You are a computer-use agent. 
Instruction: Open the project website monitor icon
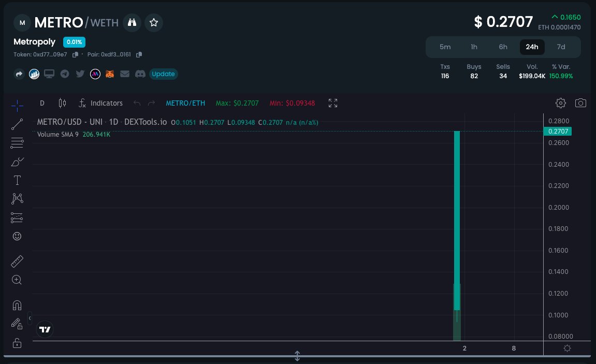pyautogui.click(x=49, y=74)
